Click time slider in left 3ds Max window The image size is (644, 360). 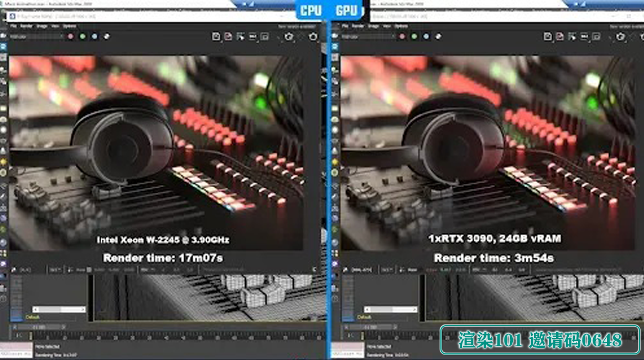tap(39, 327)
